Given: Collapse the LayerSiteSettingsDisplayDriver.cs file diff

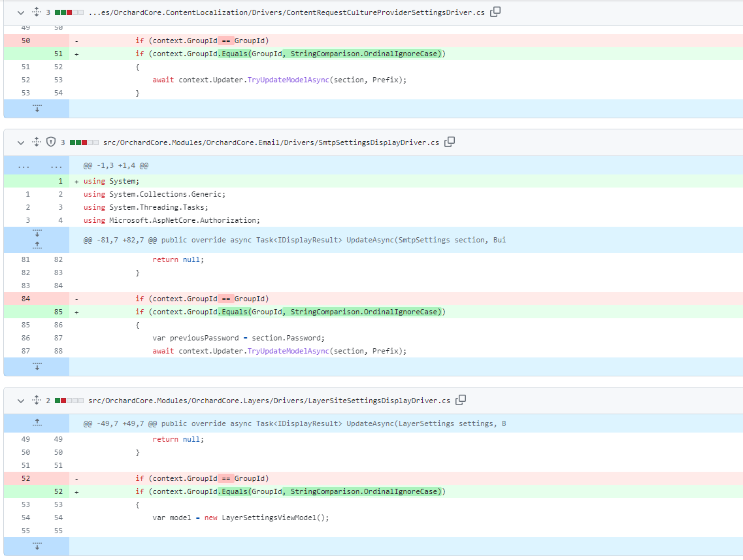Looking at the screenshot, I should point(20,401).
